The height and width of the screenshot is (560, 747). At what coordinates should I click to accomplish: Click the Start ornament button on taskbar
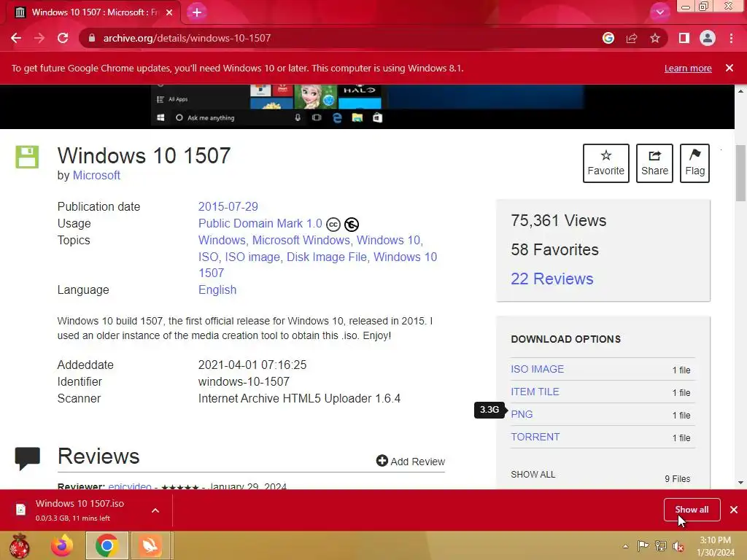19,545
